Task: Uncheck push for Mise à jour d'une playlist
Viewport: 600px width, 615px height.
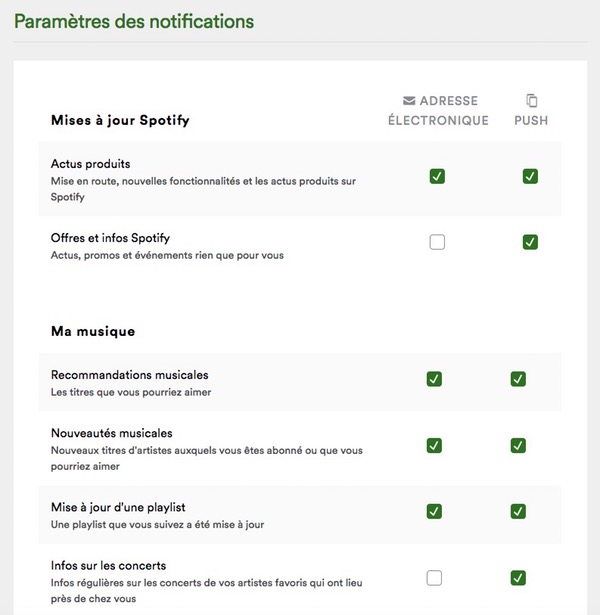Action: 518,511
